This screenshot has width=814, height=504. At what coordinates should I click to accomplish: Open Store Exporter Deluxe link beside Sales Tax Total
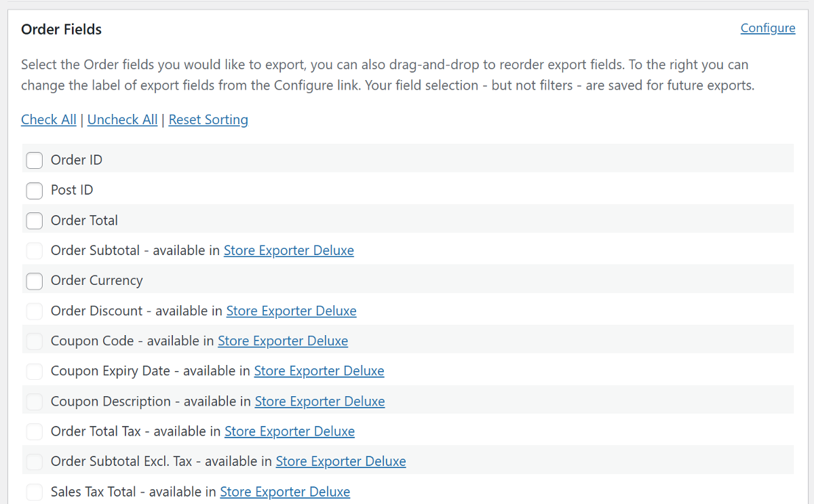[285, 491]
